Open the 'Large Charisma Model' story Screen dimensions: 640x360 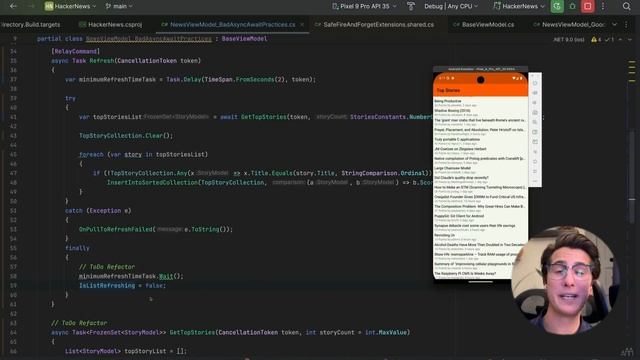click(480, 170)
